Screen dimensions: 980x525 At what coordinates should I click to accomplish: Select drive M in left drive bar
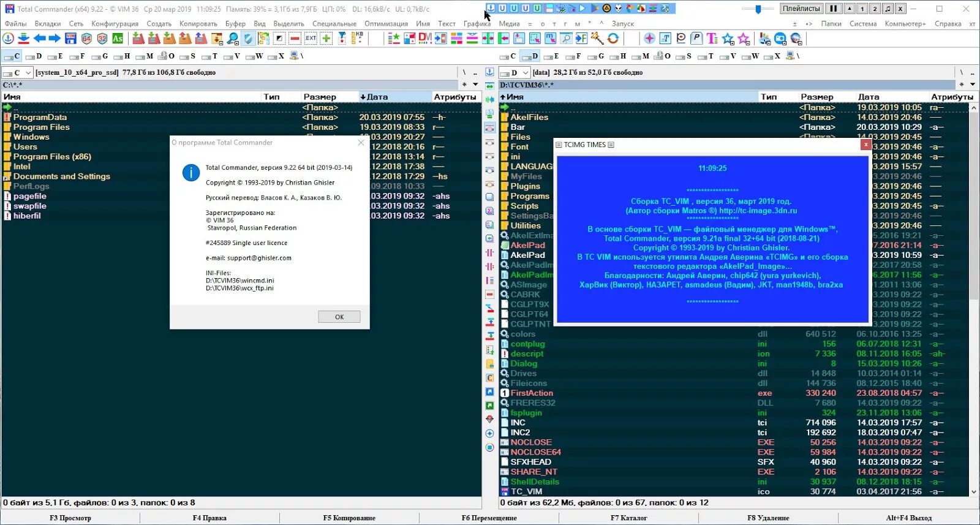[145, 56]
